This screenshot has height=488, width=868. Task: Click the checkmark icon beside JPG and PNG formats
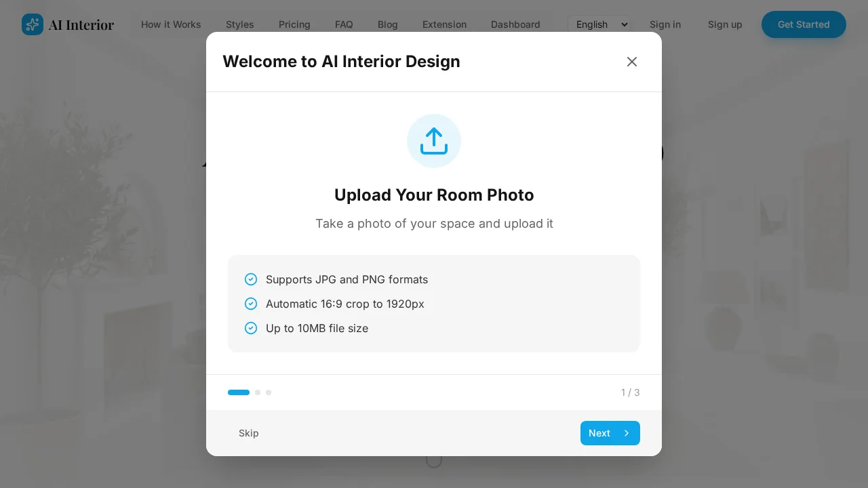coord(251,279)
